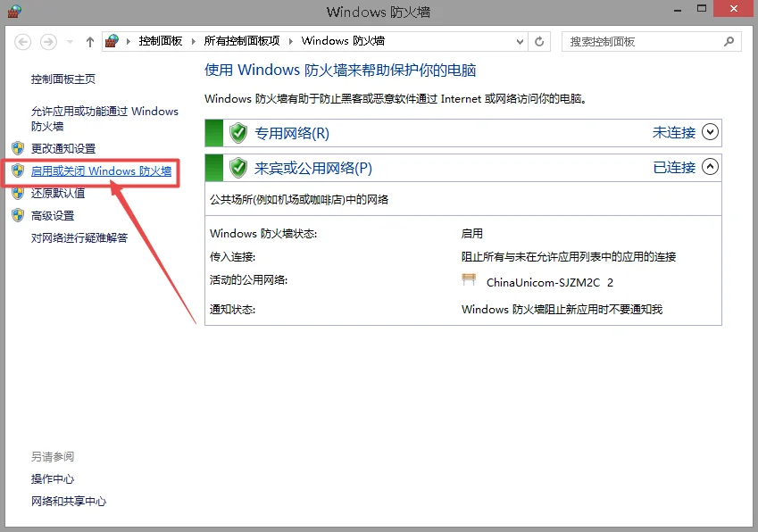The image size is (758, 532).
Task: Click the firewall icon in title bar
Action: pos(14,11)
